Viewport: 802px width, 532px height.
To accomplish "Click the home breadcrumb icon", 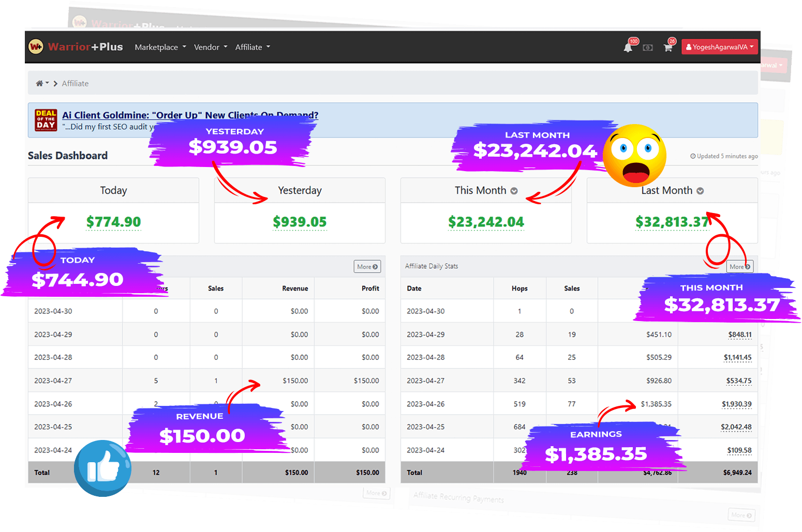I will [40, 83].
